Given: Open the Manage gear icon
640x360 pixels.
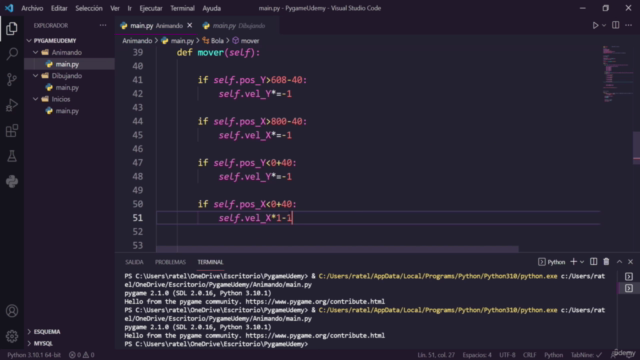Looking at the screenshot, I should pos(12,336).
